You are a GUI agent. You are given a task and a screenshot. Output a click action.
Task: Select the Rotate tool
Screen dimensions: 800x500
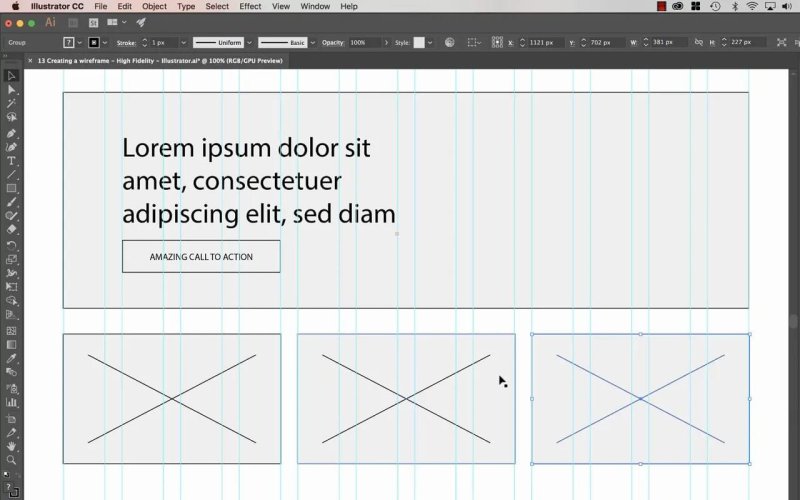pos(11,245)
